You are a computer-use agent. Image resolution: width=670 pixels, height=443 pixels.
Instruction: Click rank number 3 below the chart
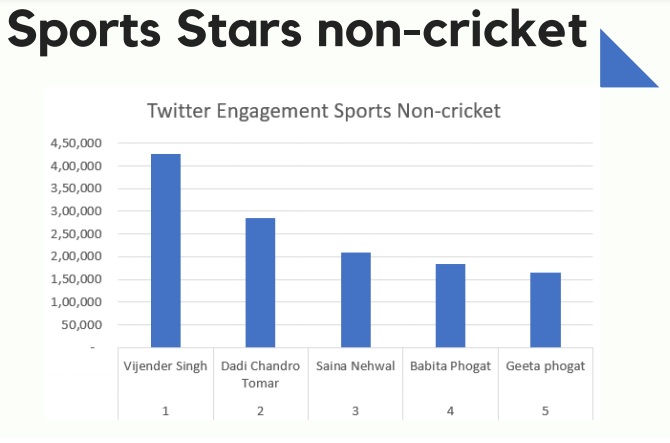tap(355, 410)
